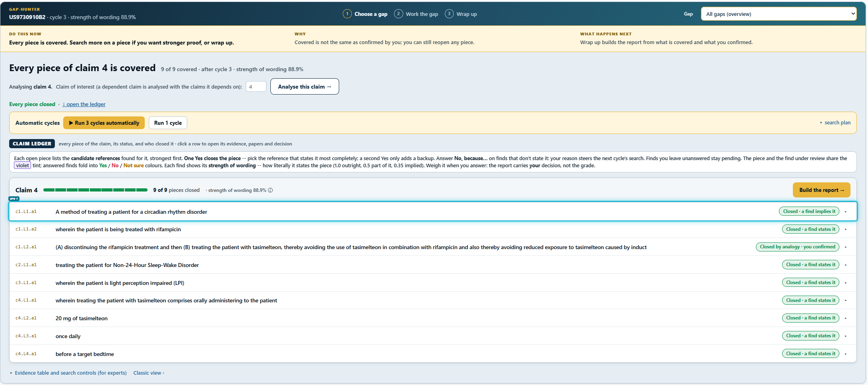Open the Classic view link
This screenshot has height=385, width=868.
coord(149,373)
